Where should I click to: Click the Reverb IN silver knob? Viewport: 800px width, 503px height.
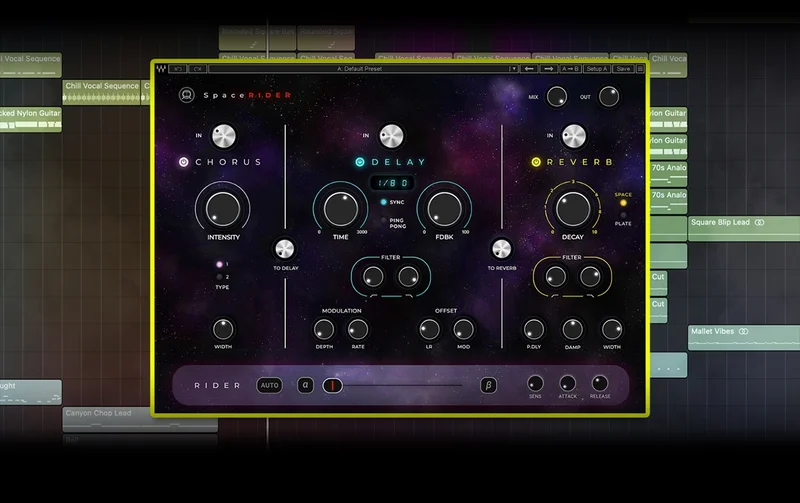pos(574,136)
